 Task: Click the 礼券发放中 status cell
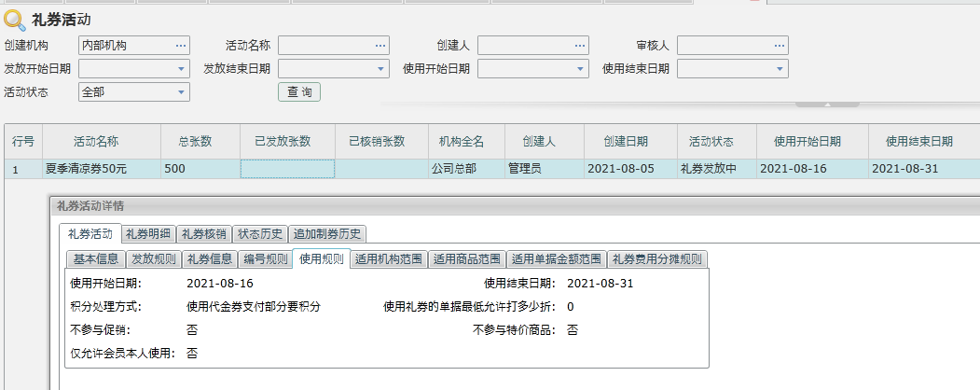point(717,169)
